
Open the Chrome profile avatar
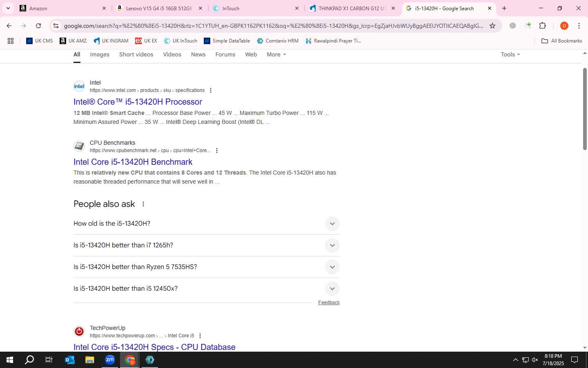tap(564, 26)
